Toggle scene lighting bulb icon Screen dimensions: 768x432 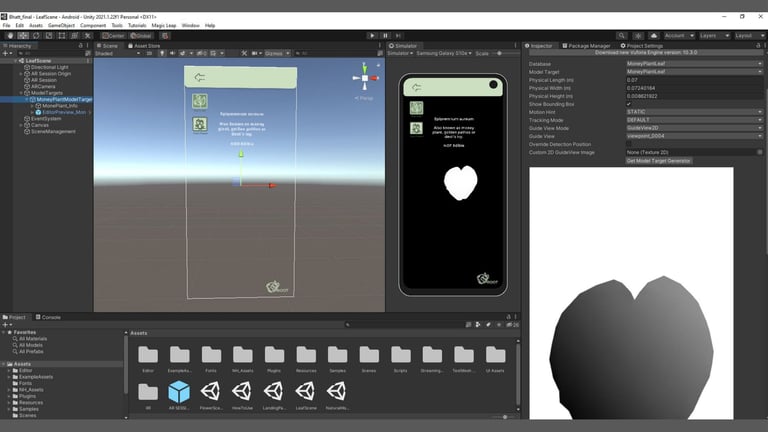pos(162,53)
